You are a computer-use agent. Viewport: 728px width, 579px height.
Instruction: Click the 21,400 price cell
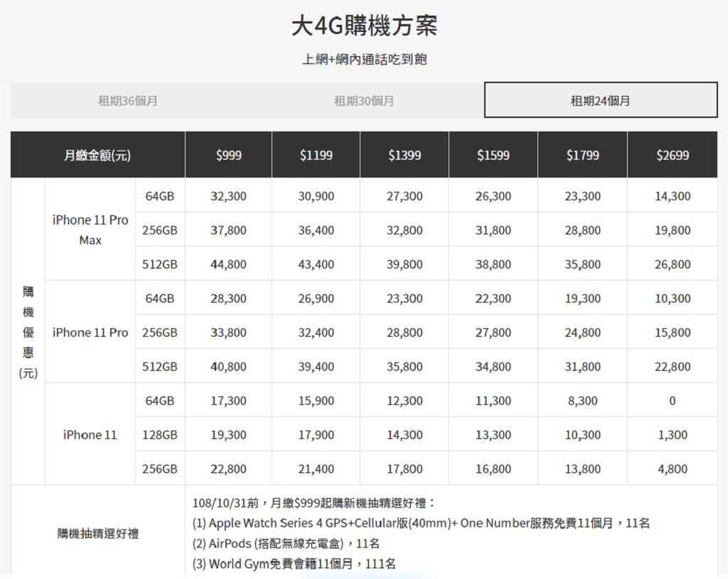[316, 469]
